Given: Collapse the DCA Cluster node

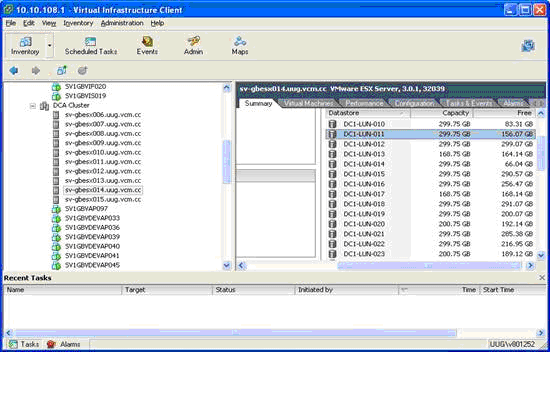Looking at the screenshot, I should coord(33,106).
